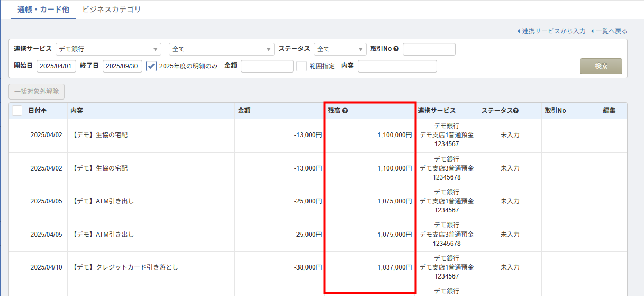
Task: Click help icon beside 残高 column header
Action: click(x=345, y=111)
